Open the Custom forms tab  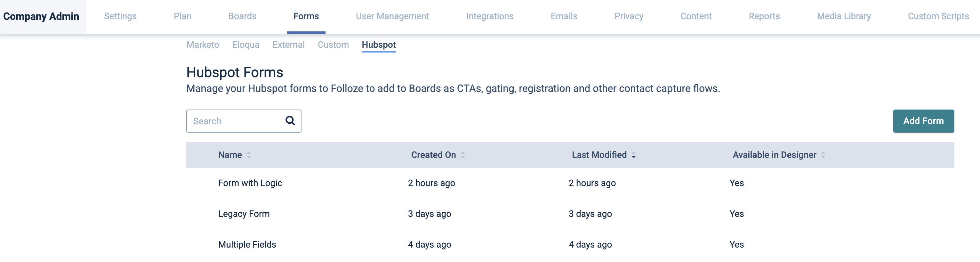[x=333, y=45]
